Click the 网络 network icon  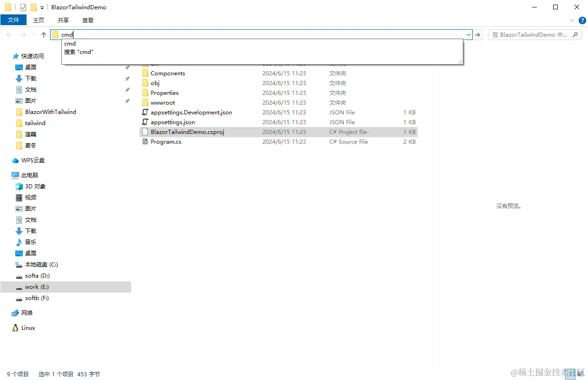click(x=15, y=313)
